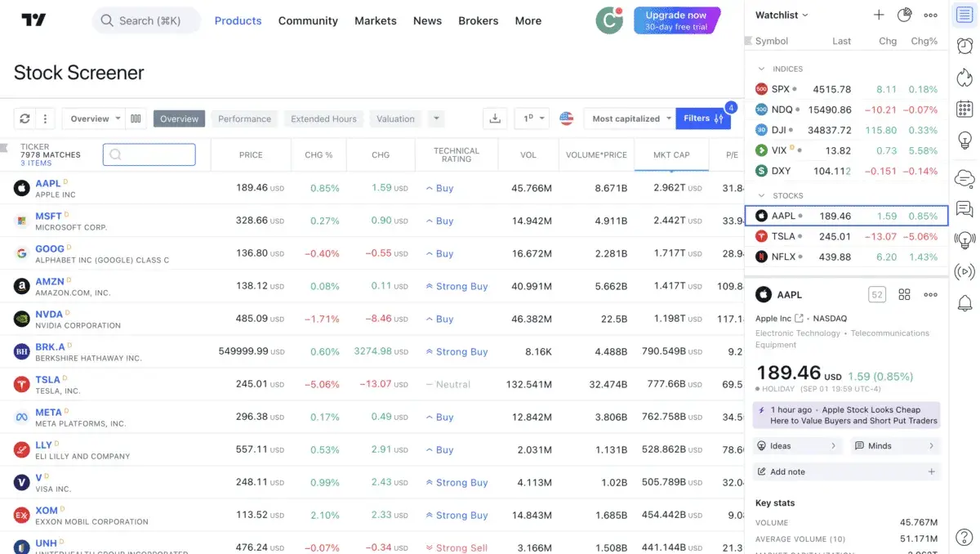Screen dimensions: 980x554
Task: Open the Markets menu
Action: coord(375,20)
